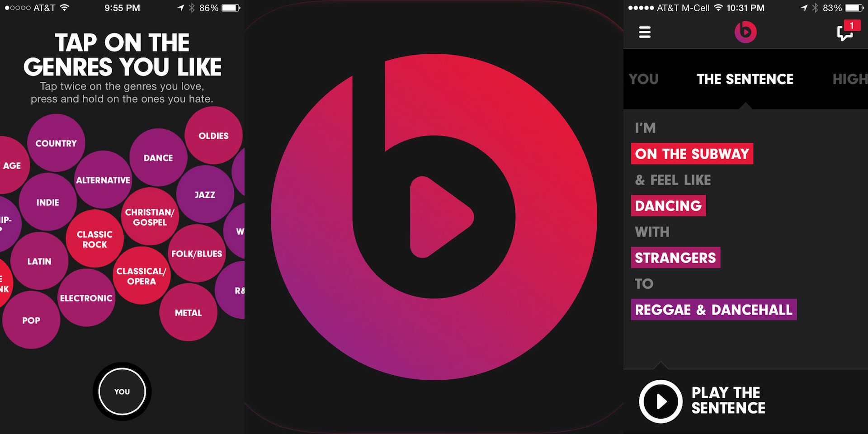The height and width of the screenshot is (434, 868).
Task: Select the OLDIES genre bubble
Action: (x=213, y=136)
